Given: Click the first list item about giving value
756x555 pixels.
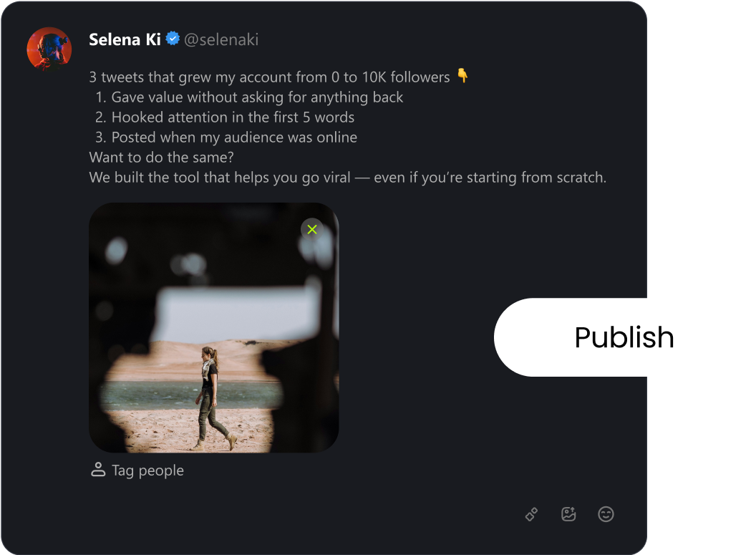Looking at the screenshot, I should pyautogui.click(x=250, y=97).
